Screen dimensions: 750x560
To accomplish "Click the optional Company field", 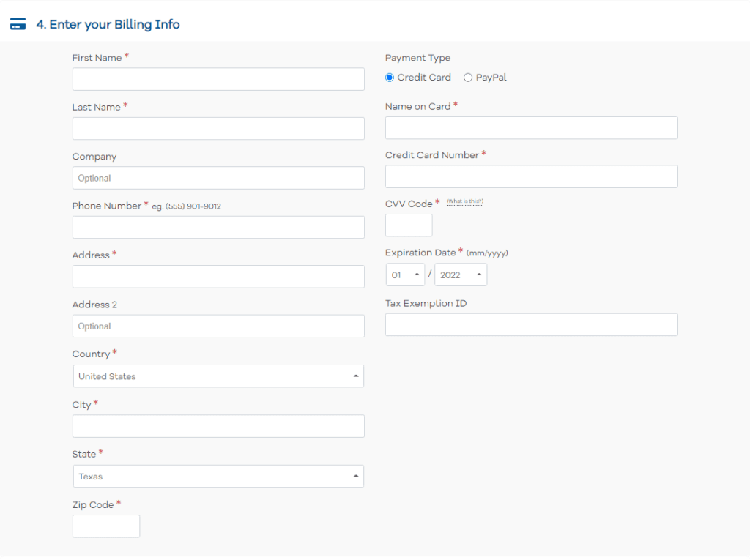I will (218, 178).
